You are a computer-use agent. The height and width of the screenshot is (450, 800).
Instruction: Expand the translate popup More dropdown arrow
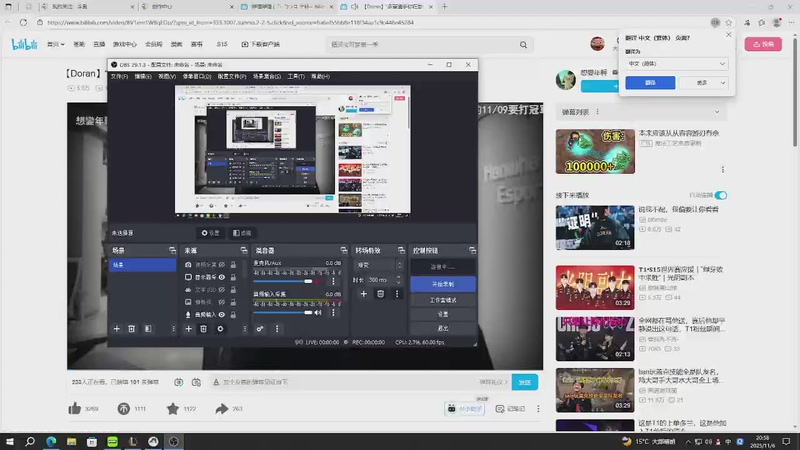tap(723, 83)
